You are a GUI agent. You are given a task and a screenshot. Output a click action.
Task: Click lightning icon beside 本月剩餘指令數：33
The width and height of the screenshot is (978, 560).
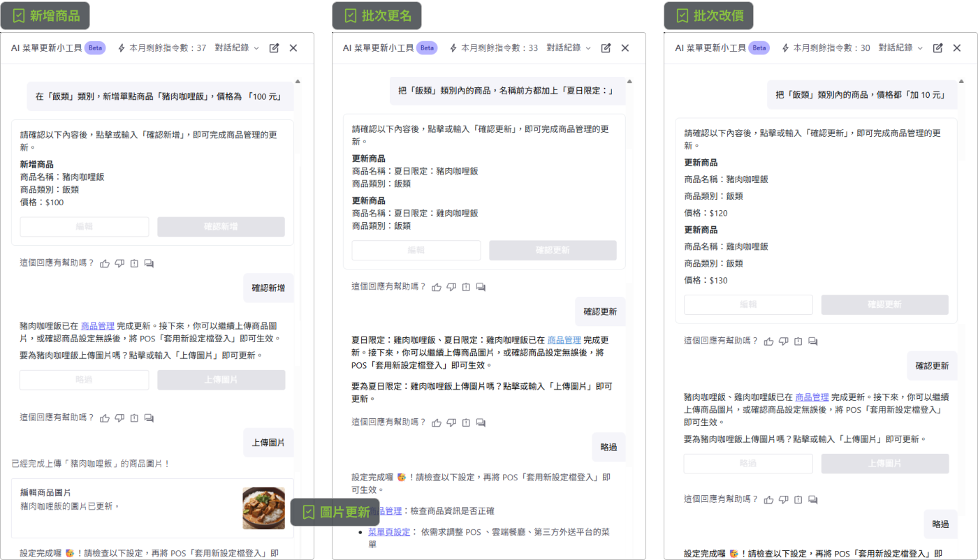coord(454,48)
